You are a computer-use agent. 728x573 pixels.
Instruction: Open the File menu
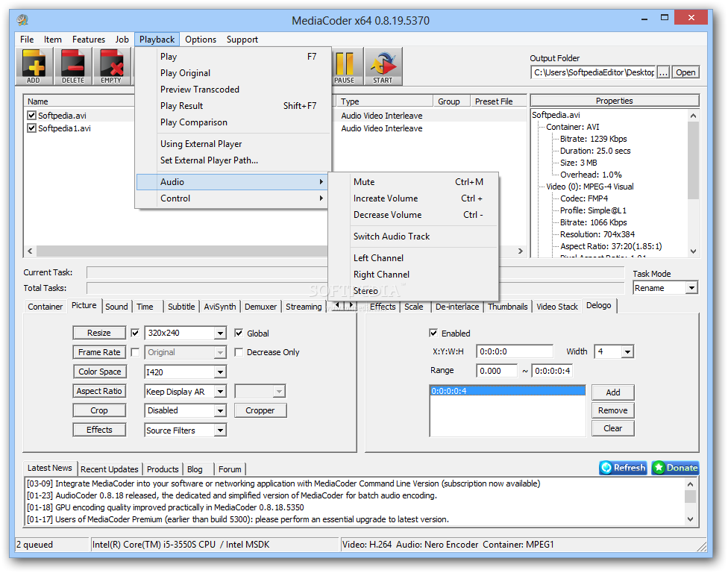point(26,40)
